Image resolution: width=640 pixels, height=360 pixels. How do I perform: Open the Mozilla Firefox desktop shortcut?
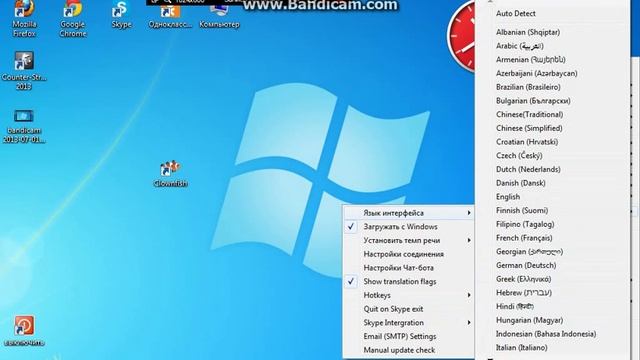click(24, 18)
